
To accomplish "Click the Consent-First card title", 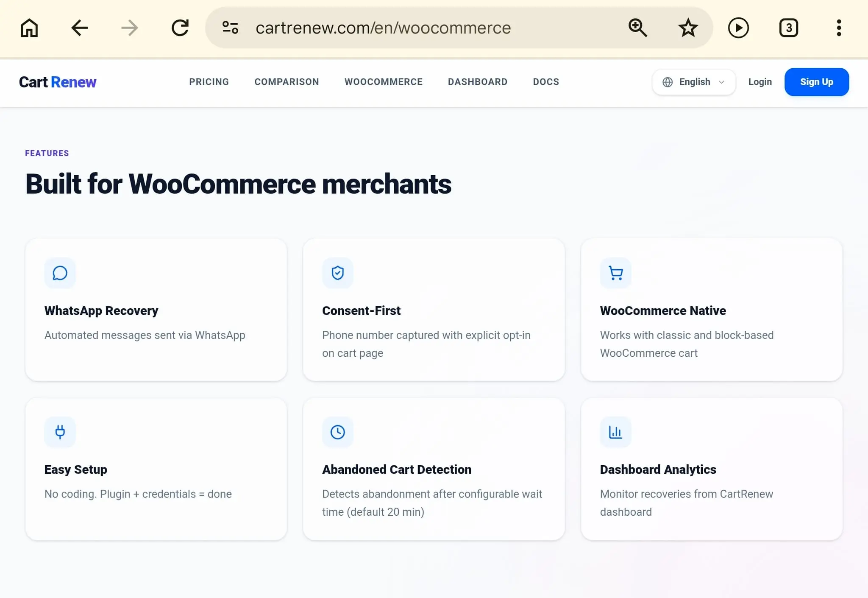I will click(x=361, y=311).
